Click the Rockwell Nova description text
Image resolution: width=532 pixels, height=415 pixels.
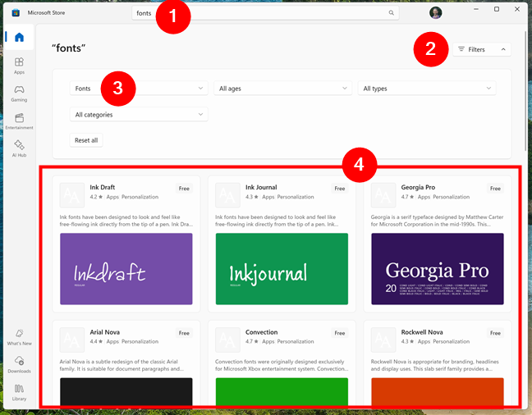(434, 365)
